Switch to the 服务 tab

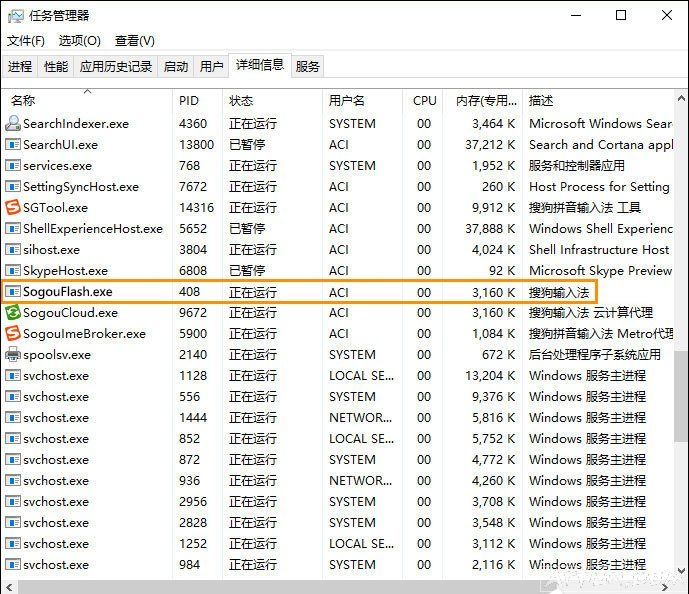click(308, 67)
